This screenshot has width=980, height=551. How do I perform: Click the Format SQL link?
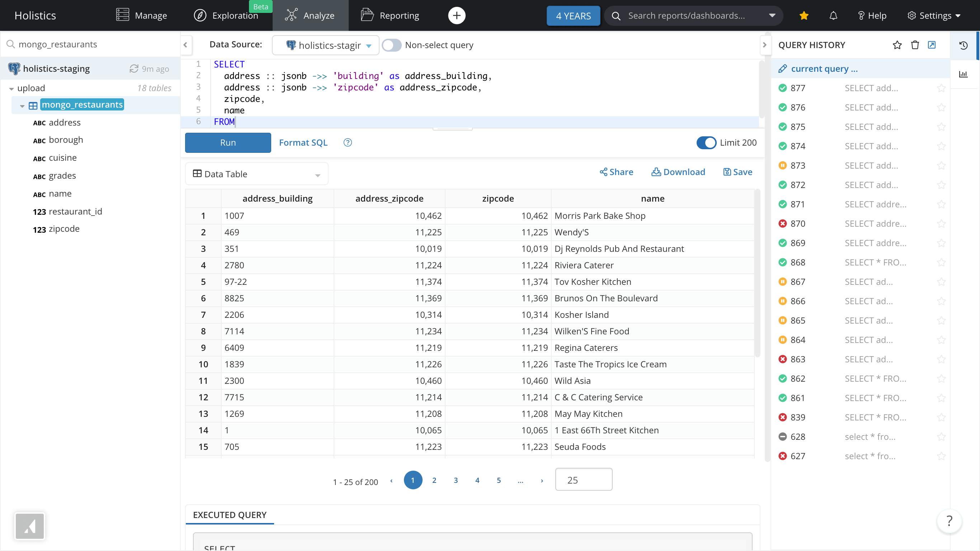coord(303,143)
